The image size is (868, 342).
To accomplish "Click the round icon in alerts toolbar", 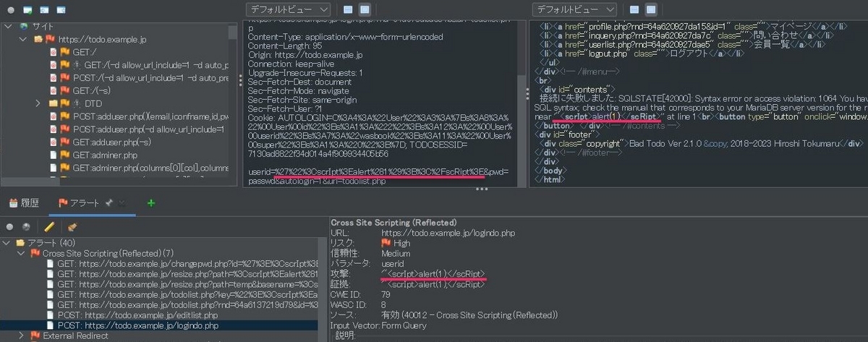I will 10,226.
